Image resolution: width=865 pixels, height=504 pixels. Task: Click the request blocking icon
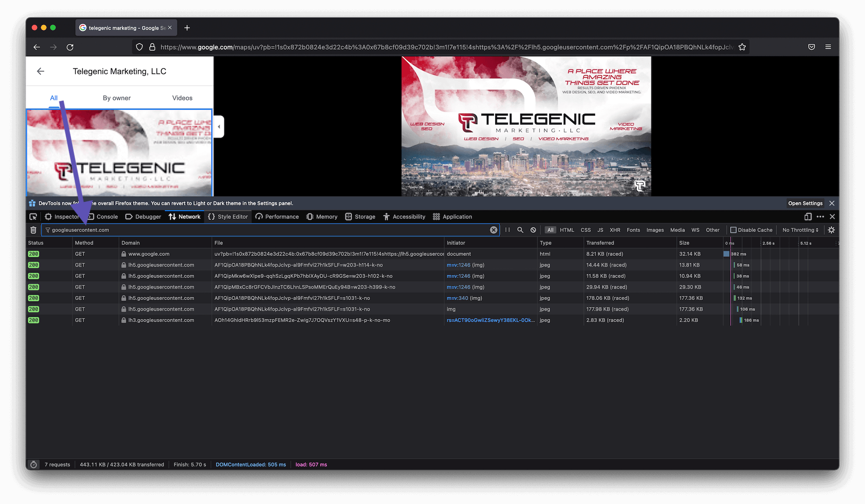tap(533, 230)
